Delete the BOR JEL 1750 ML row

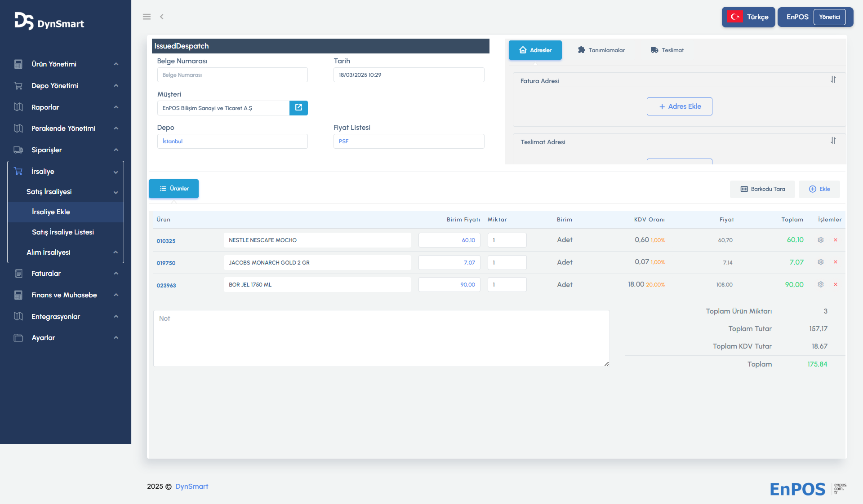coord(836,284)
